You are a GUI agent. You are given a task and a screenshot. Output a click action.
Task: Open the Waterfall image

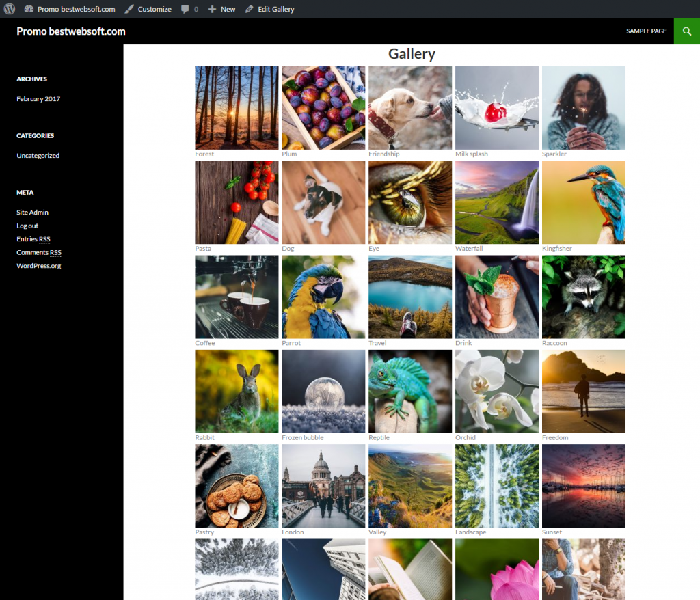tap(497, 202)
